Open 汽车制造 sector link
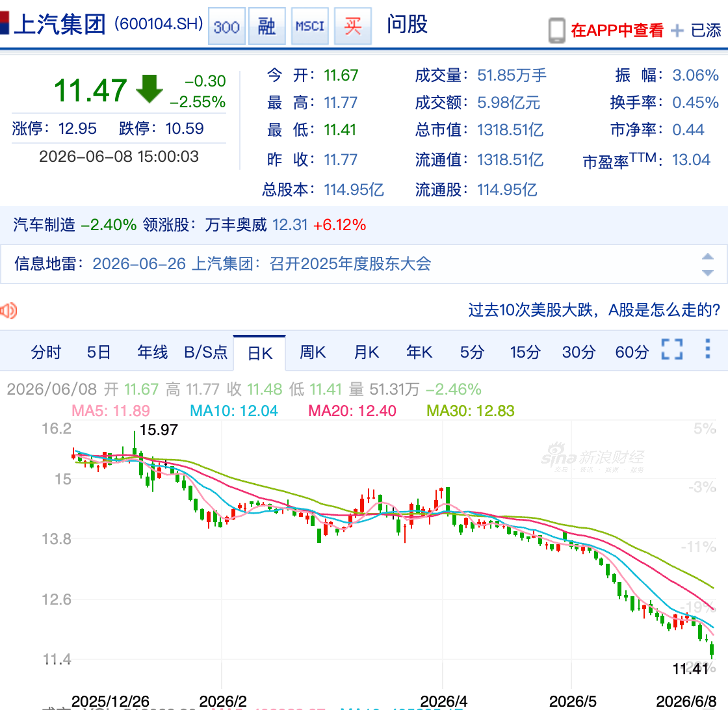 [x=44, y=225]
